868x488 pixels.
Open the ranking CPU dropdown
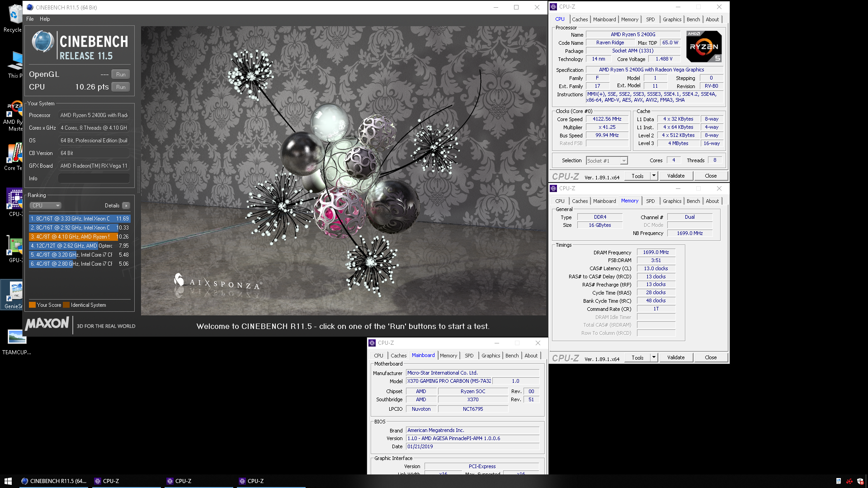point(45,206)
